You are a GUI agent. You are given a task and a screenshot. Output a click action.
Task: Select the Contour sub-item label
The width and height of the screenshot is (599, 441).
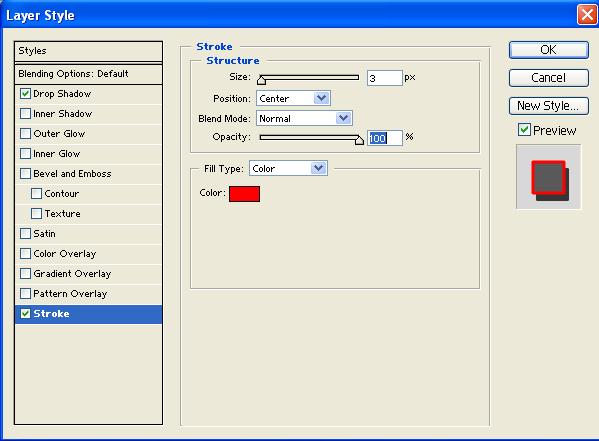click(62, 194)
